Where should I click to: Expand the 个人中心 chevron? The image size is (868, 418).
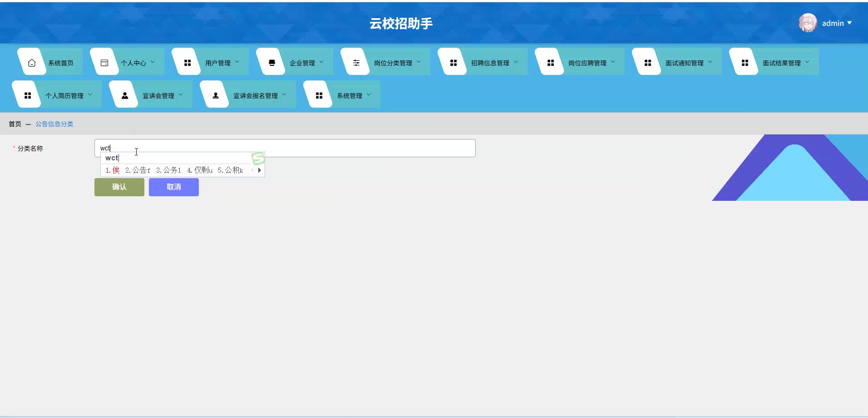click(153, 62)
